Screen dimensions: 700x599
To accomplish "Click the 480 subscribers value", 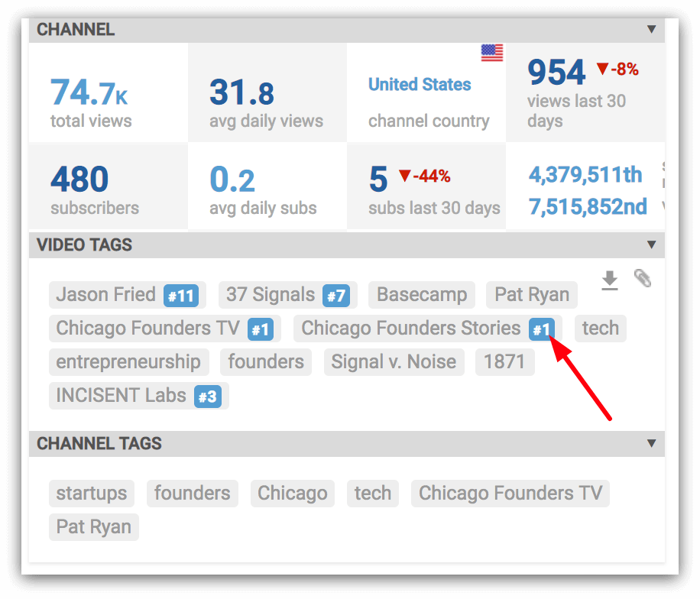I will coord(79,180).
